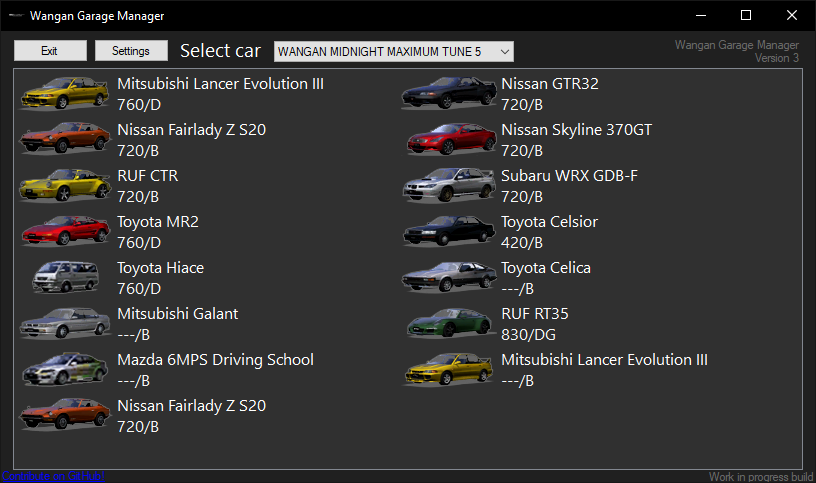816x483 pixels.
Task: Select the black Nissan GTR32 car image
Action: coord(449,93)
